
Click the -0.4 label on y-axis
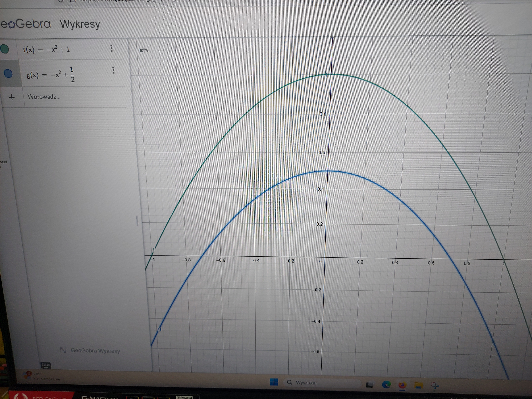316,321
